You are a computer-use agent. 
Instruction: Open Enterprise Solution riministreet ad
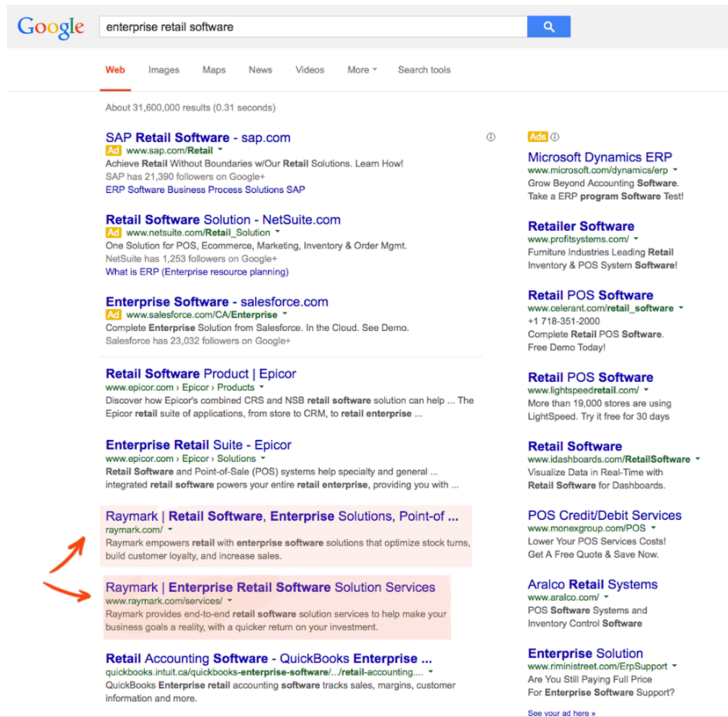[586, 654]
